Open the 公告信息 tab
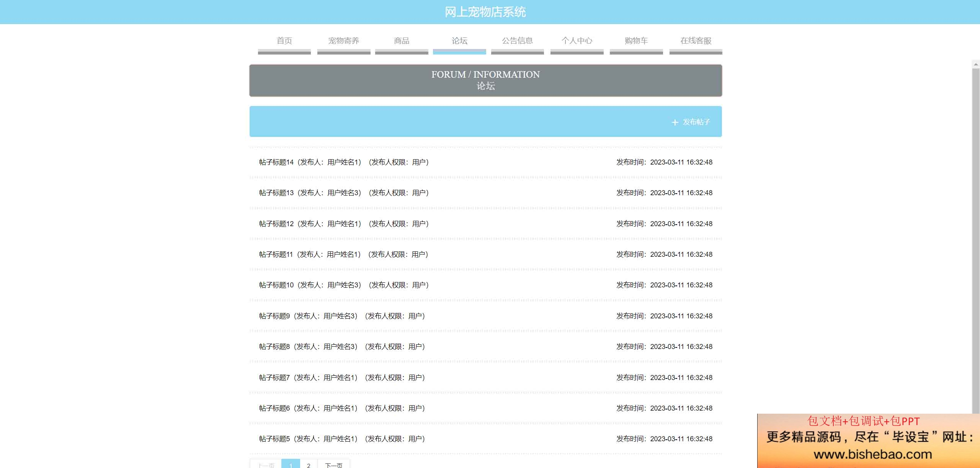Viewport: 980px width, 468px height. (517, 41)
